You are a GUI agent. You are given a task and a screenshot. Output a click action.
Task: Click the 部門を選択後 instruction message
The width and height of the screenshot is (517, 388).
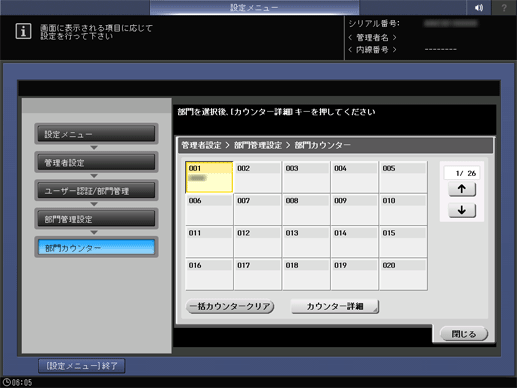277,112
